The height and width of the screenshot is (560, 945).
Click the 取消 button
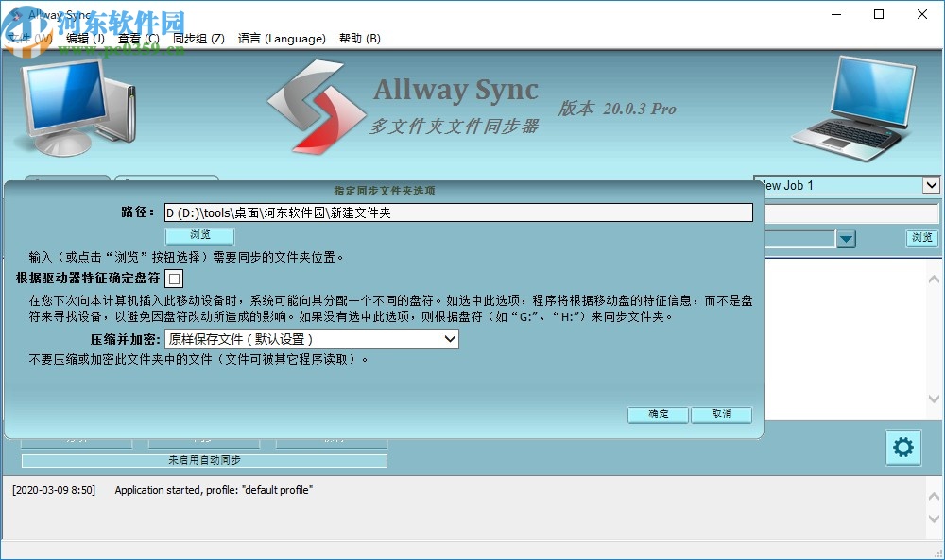coord(722,415)
